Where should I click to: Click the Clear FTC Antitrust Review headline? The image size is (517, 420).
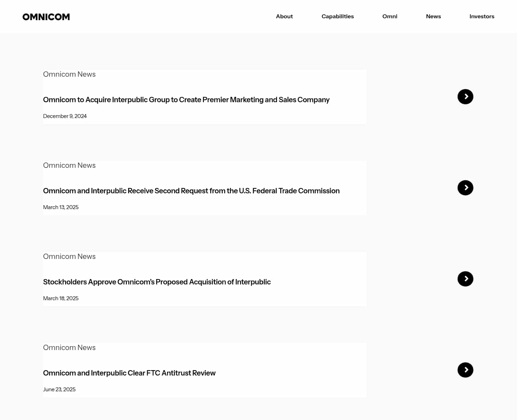(x=129, y=373)
